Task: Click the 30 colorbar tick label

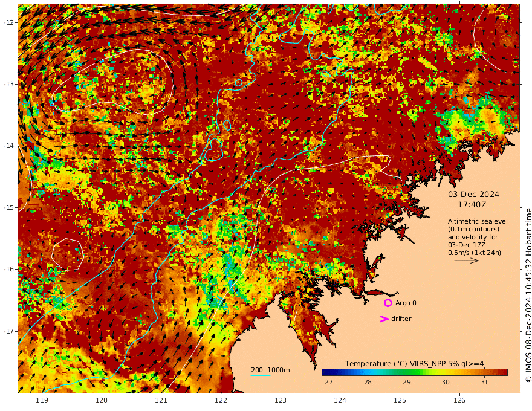Action: pyautogui.click(x=446, y=382)
